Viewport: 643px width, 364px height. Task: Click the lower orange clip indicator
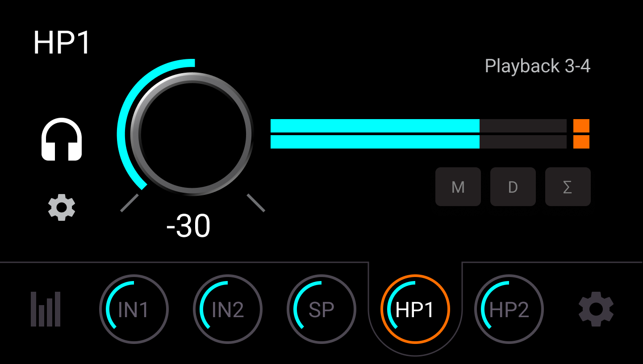581,142
